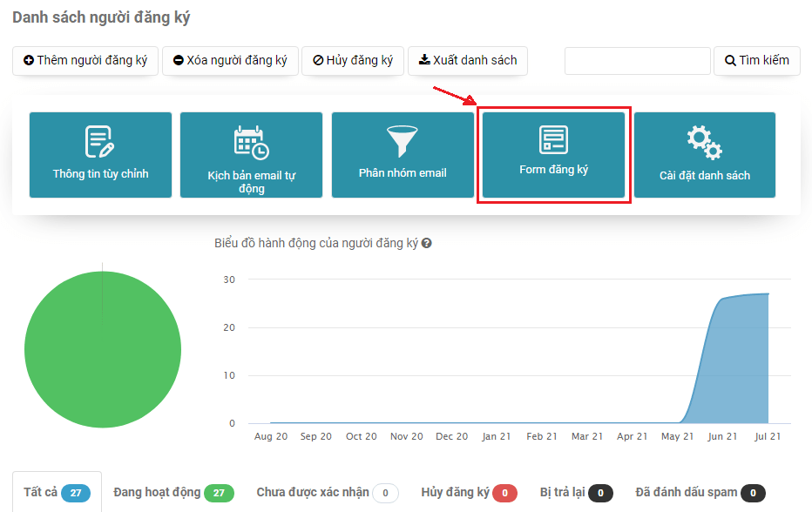Show the Bị trả lại tab

tap(575, 493)
